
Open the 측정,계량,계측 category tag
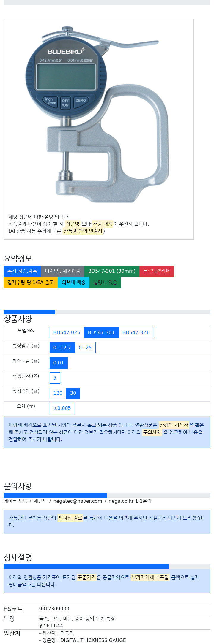[x=22, y=271]
